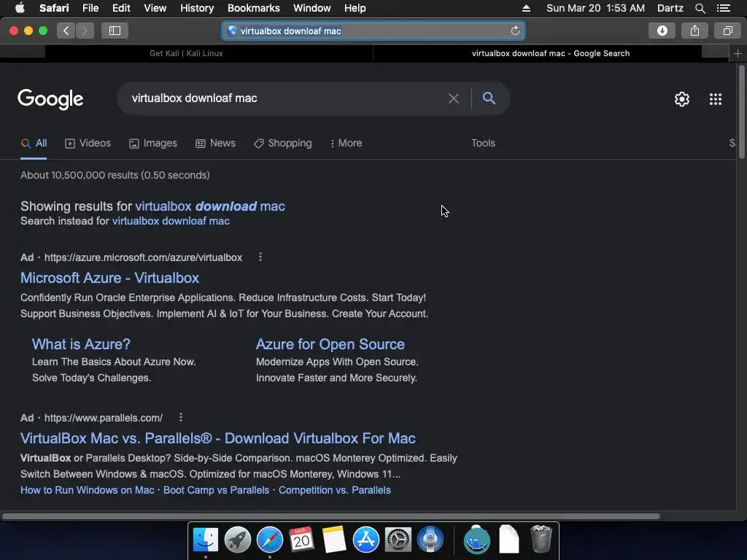
Task: Click the Google search magnifier button
Action: [489, 98]
